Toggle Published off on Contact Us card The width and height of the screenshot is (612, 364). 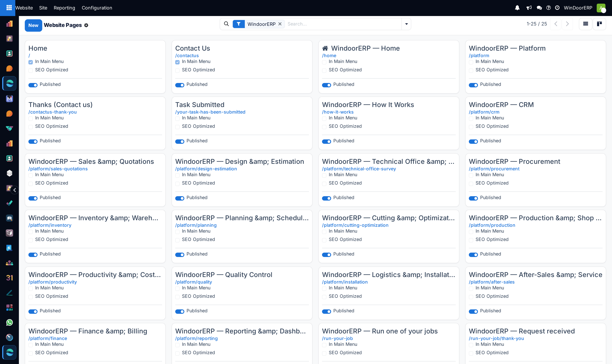180,85
